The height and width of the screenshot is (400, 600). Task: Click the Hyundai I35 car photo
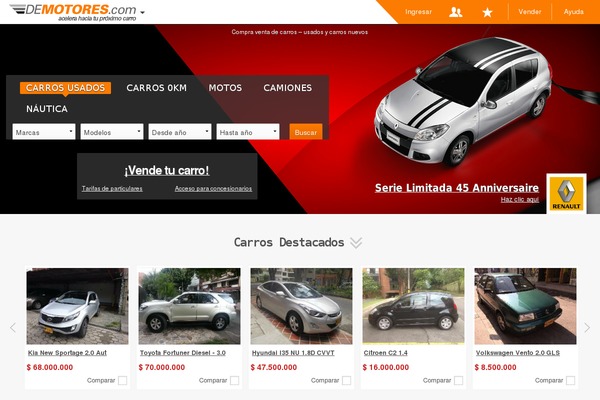(x=302, y=306)
